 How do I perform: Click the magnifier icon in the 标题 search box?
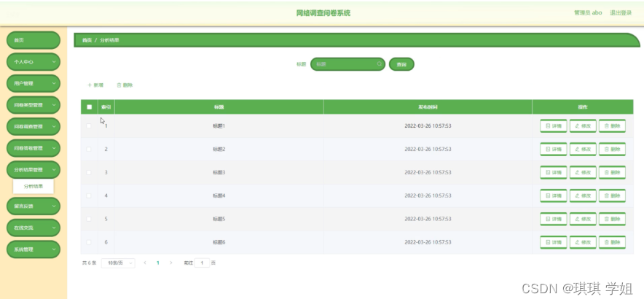(379, 64)
